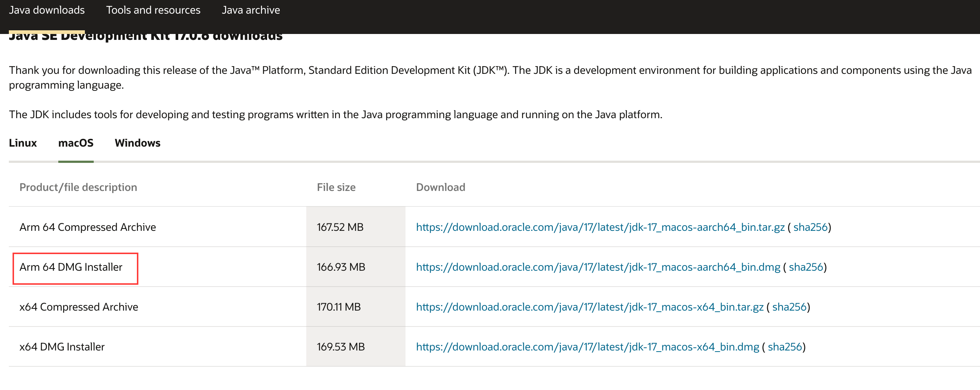The image size is (980, 390).
Task: Click the highlighted Arm 64 DMG Installer label
Action: click(71, 267)
